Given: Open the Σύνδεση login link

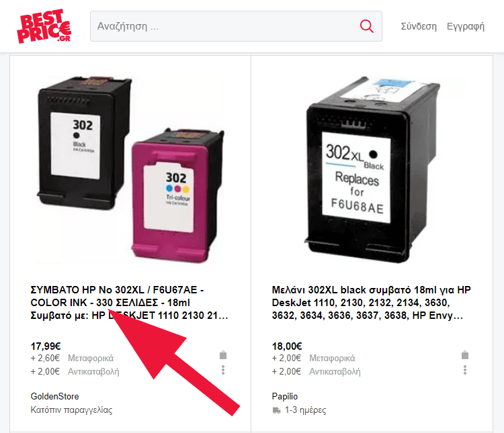Looking at the screenshot, I should (419, 26).
